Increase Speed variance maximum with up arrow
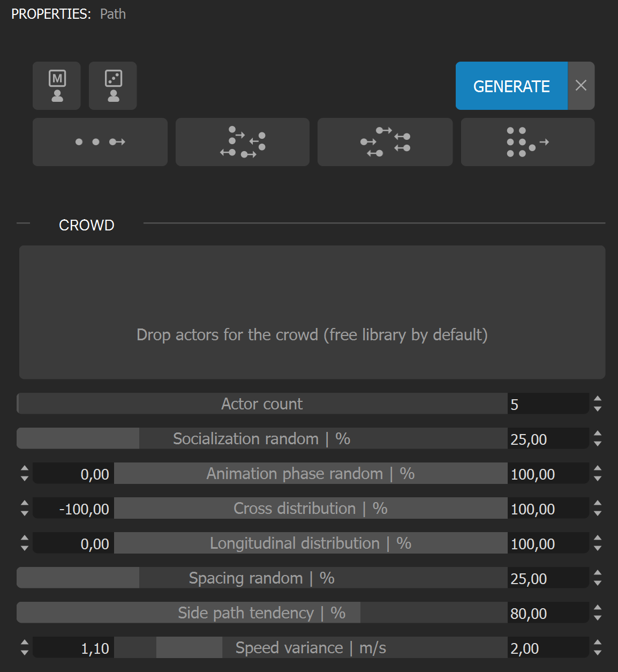Image resolution: width=618 pixels, height=672 pixels. [x=598, y=643]
